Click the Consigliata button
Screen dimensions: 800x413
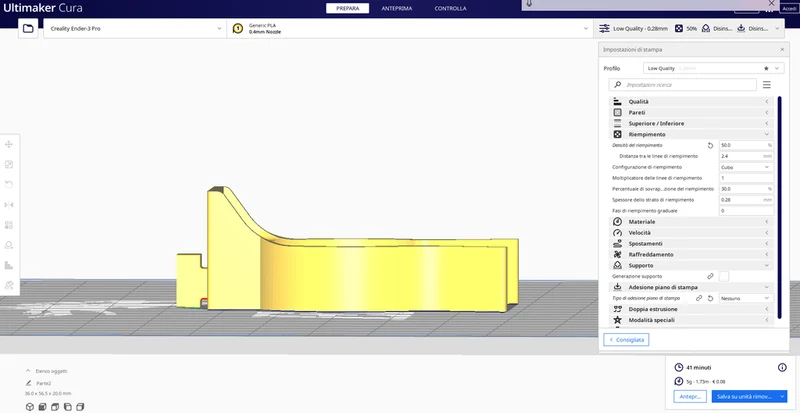626,340
